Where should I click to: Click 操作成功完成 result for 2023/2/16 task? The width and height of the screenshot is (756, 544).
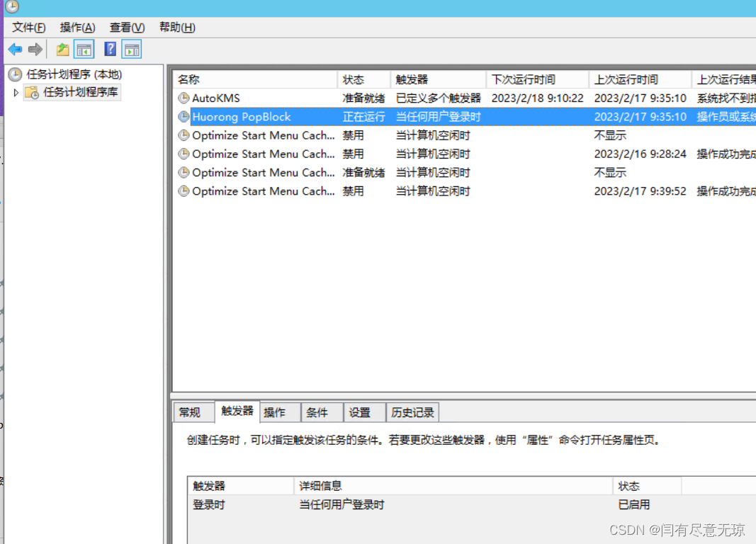coord(726,154)
